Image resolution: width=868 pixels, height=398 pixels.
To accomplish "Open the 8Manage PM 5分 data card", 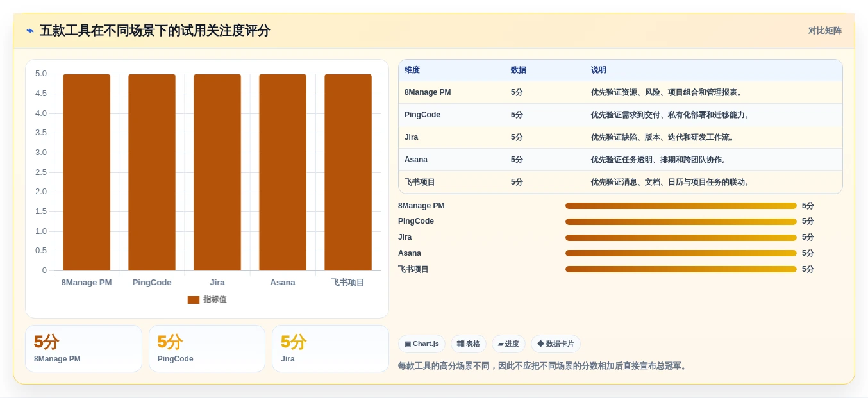I will (x=83, y=349).
